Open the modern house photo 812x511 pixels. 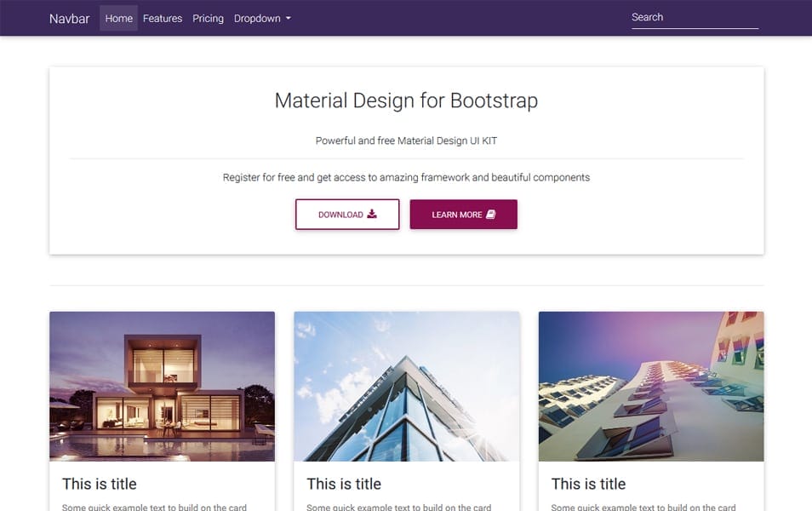point(162,386)
